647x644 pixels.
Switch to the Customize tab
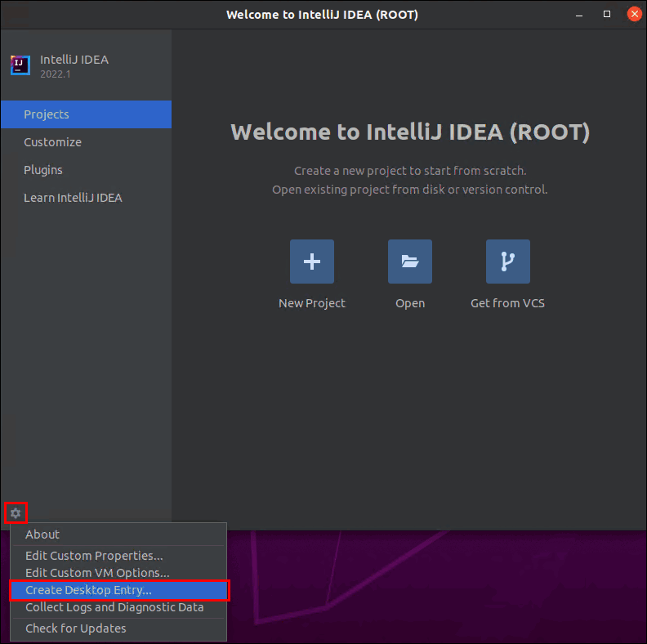(x=87, y=142)
